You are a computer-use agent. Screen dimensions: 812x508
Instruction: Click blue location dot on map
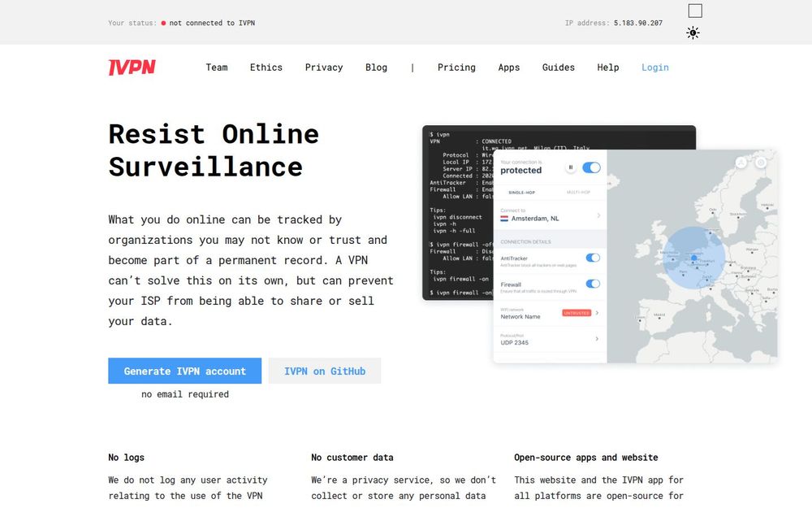tap(694, 258)
